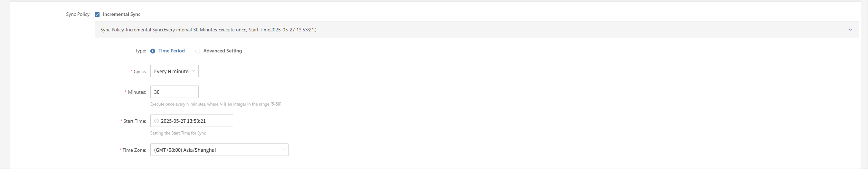Click the Time Zone dropdown arrow icon
Screen dimensions: 868x169
pyautogui.click(x=283, y=150)
